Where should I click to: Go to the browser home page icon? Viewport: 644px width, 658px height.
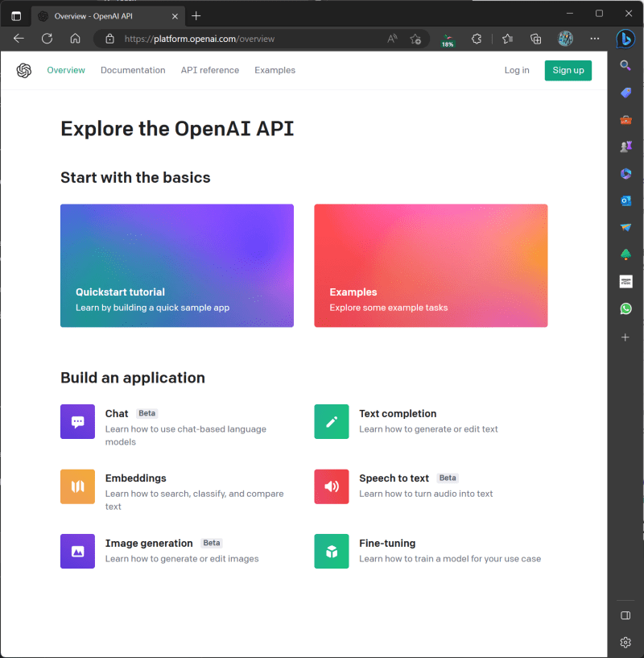[75, 39]
